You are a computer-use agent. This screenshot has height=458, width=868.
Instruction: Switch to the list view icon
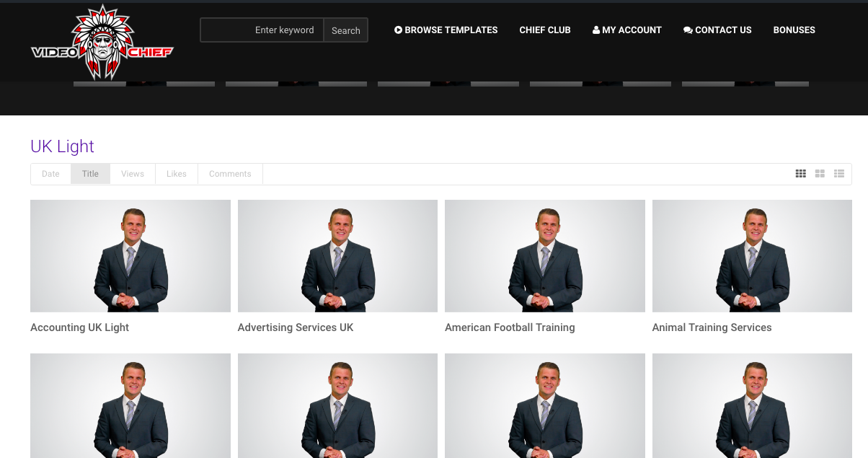tap(839, 174)
